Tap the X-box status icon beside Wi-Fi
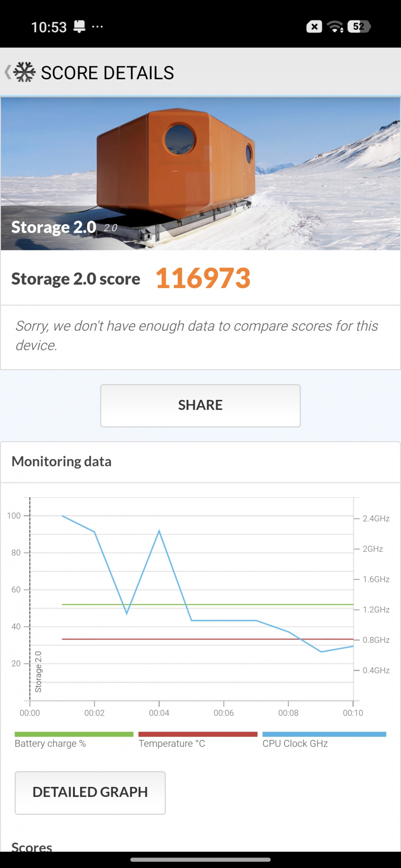 (314, 27)
